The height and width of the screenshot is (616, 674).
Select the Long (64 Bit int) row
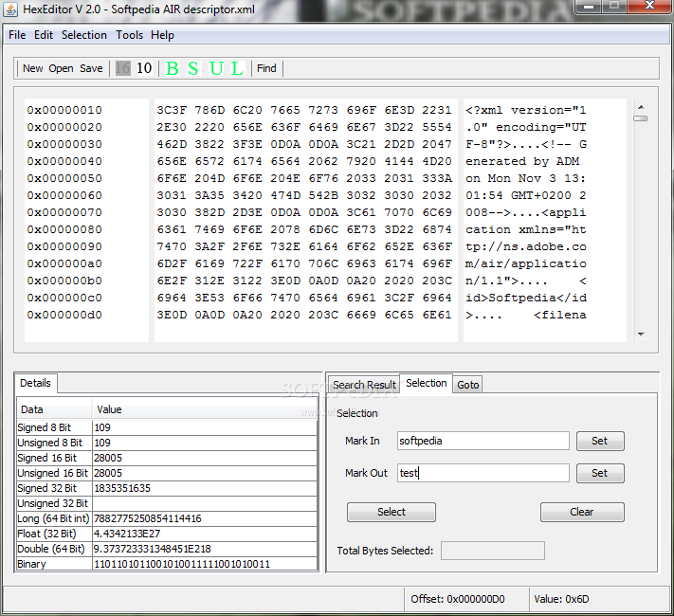[167, 518]
